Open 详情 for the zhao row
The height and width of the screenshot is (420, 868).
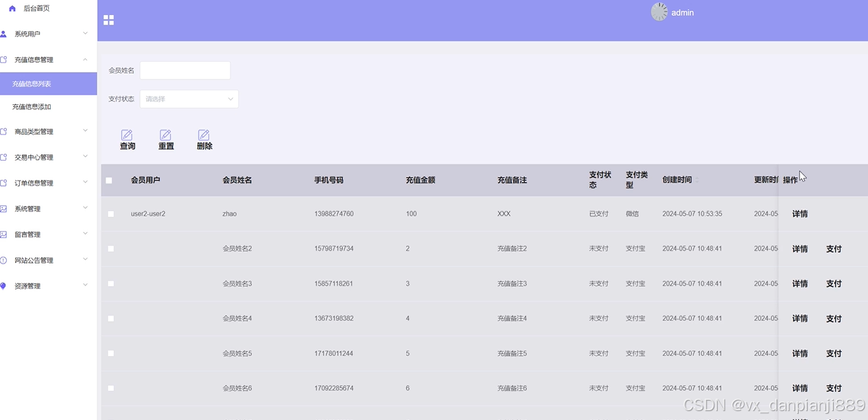tap(800, 214)
